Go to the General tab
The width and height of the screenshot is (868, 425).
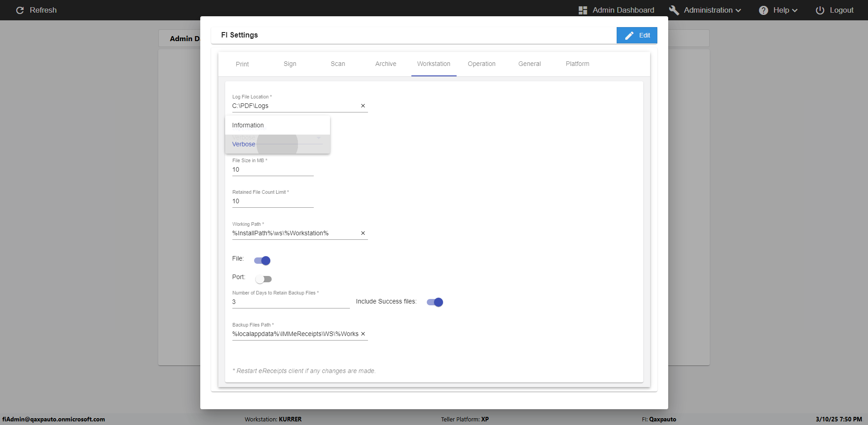tap(529, 64)
